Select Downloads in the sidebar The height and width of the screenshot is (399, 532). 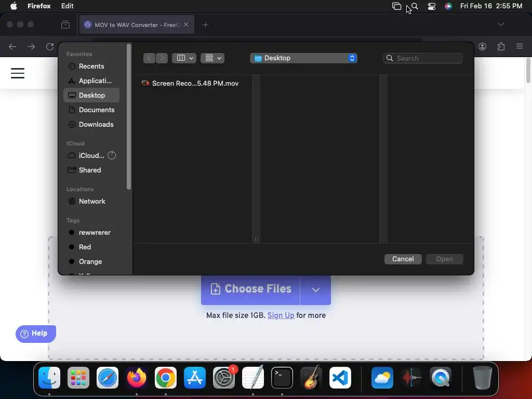click(x=91, y=125)
